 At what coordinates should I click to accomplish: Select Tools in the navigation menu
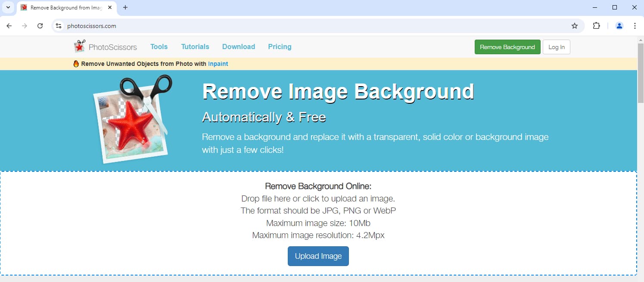(x=159, y=46)
